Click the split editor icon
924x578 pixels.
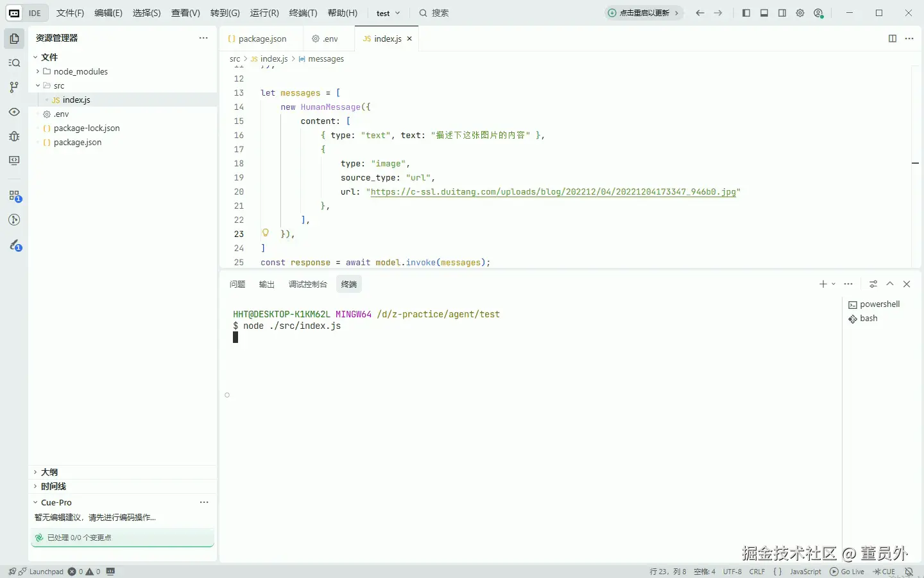tap(892, 39)
